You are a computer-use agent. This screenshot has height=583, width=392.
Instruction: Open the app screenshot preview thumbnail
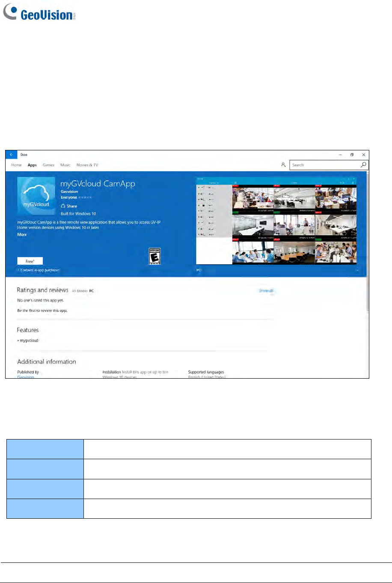tap(276, 220)
